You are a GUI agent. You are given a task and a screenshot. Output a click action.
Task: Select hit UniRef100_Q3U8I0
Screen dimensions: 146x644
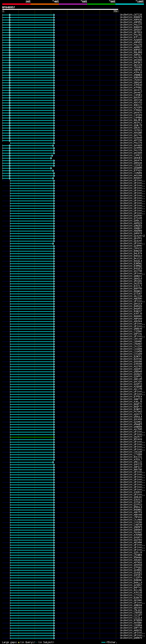(131, 492)
